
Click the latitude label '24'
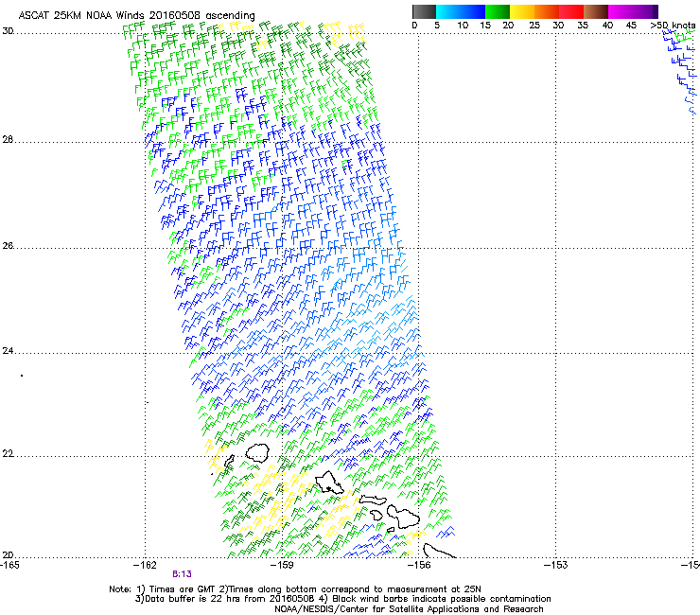coord(8,351)
